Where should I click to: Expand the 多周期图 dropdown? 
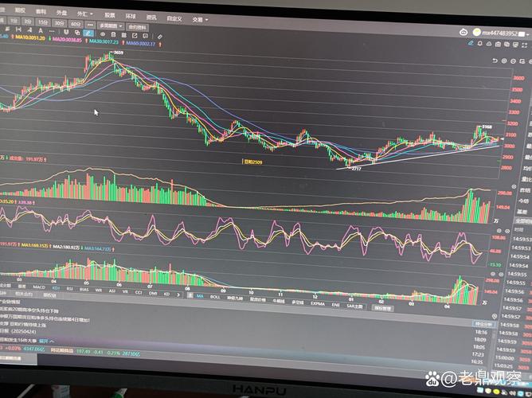click(111, 25)
